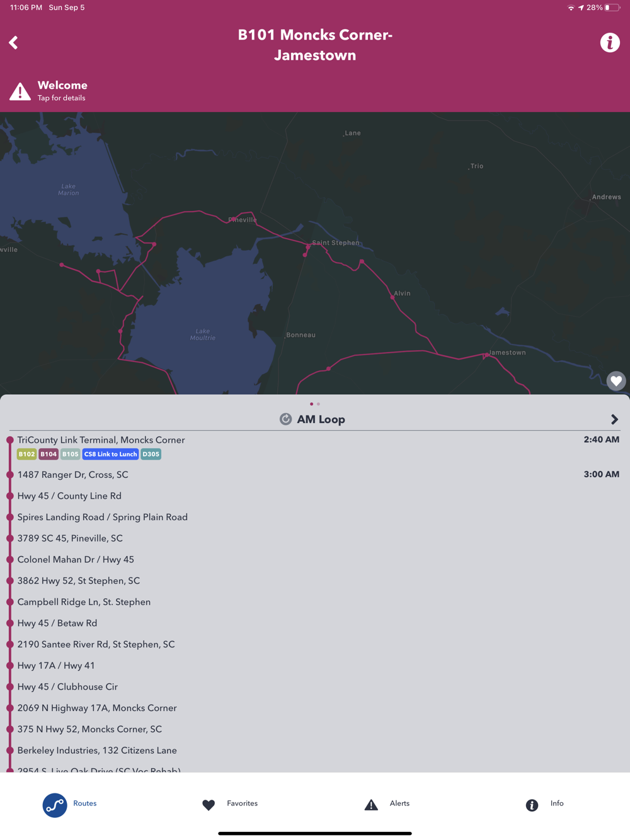Go to next loop with right chevron
This screenshot has height=840, width=630.
tap(614, 419)
